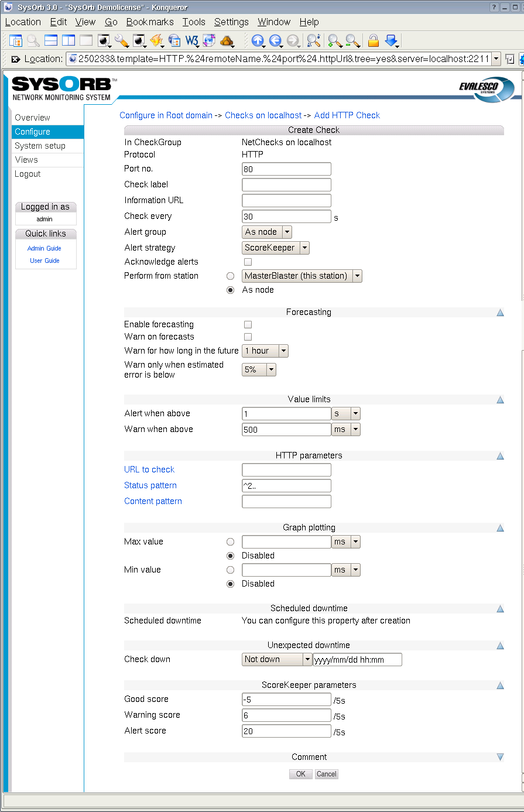This screenshot has width=524, height=812.
Task: Click the first toolbar icon with document pages
Action: coord(16,40)
